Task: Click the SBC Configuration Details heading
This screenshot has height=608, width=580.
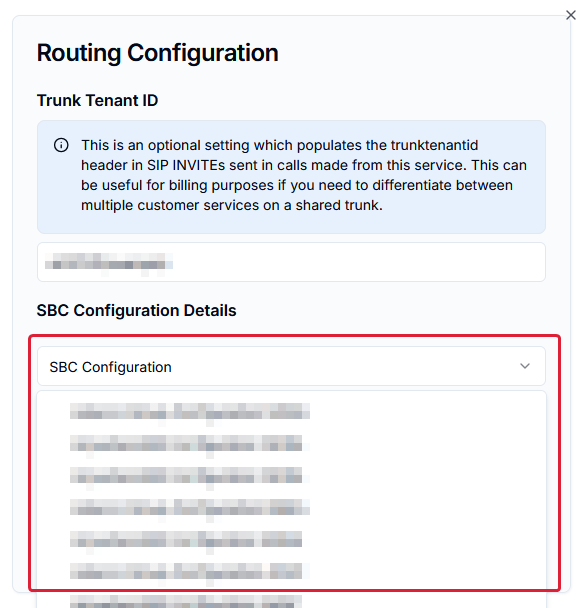Action: (136, 311)
